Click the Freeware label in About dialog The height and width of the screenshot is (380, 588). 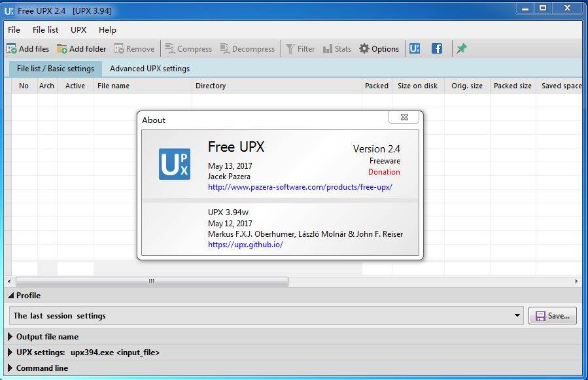point(385,161)
